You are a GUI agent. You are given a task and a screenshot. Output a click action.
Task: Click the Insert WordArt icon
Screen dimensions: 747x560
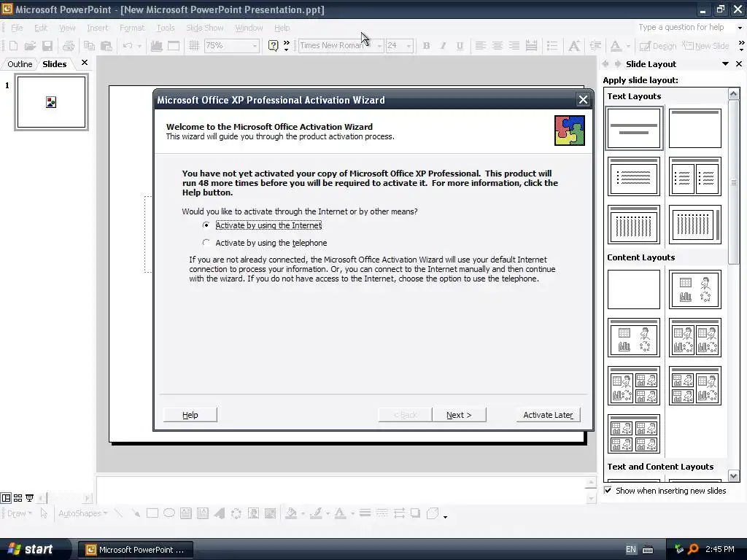click(220, 513)
